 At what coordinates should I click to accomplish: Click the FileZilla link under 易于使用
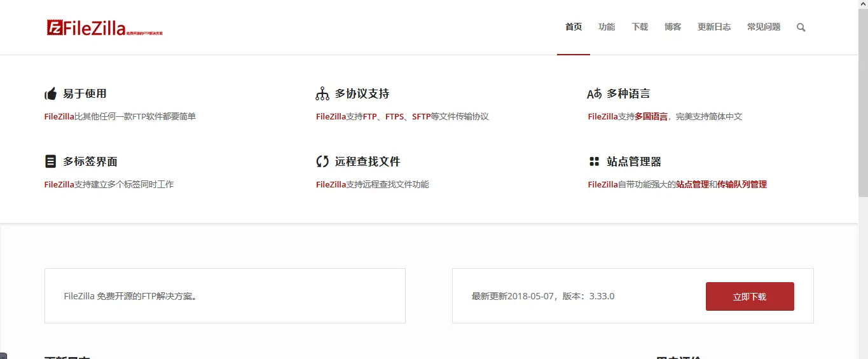tap(59, 117)
